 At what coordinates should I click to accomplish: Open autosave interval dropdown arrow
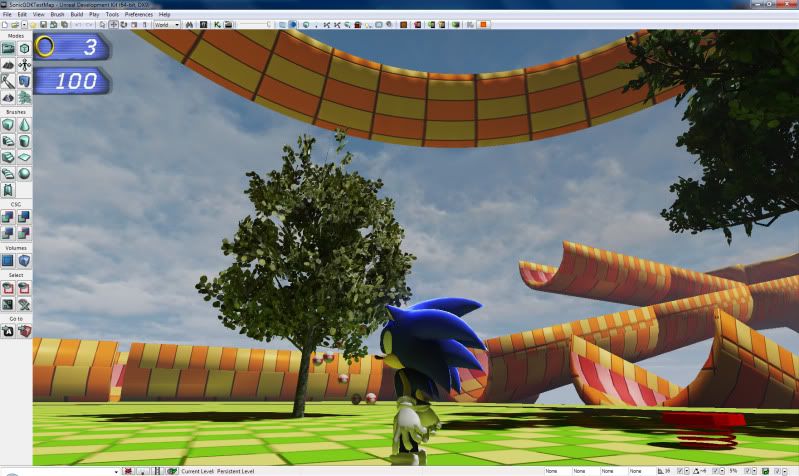786,471
